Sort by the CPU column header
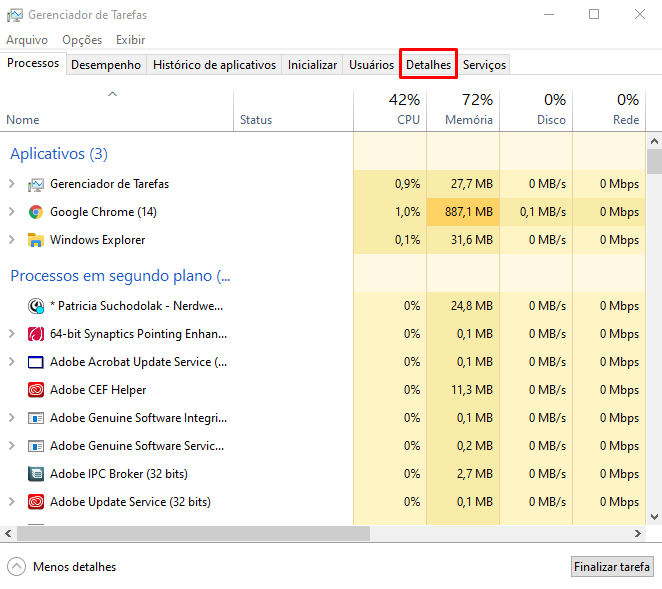 391,109
